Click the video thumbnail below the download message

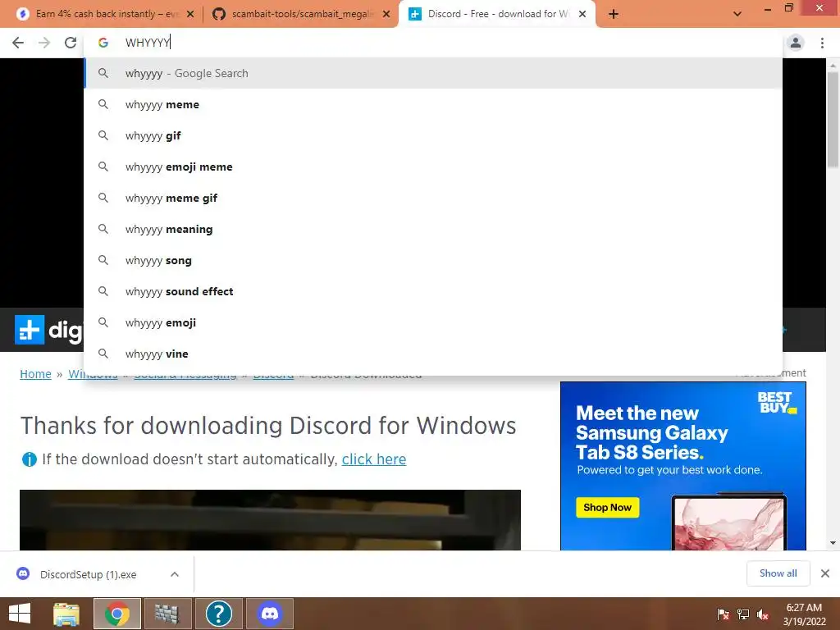(270, 519)
